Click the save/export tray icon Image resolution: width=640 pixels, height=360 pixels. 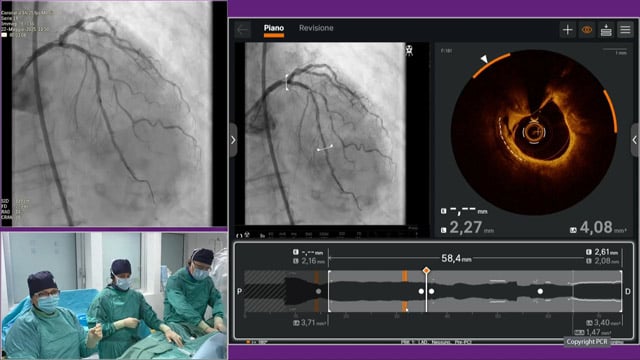[606, 30]
